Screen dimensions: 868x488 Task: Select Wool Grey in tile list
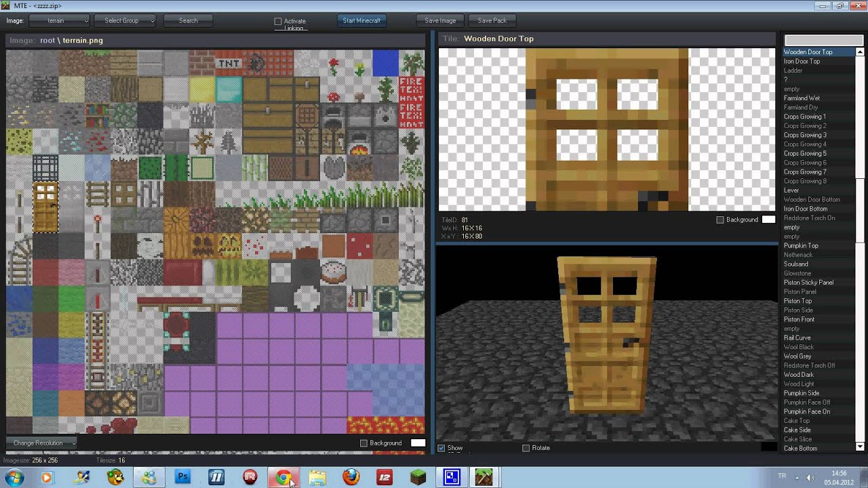(819, 357)
